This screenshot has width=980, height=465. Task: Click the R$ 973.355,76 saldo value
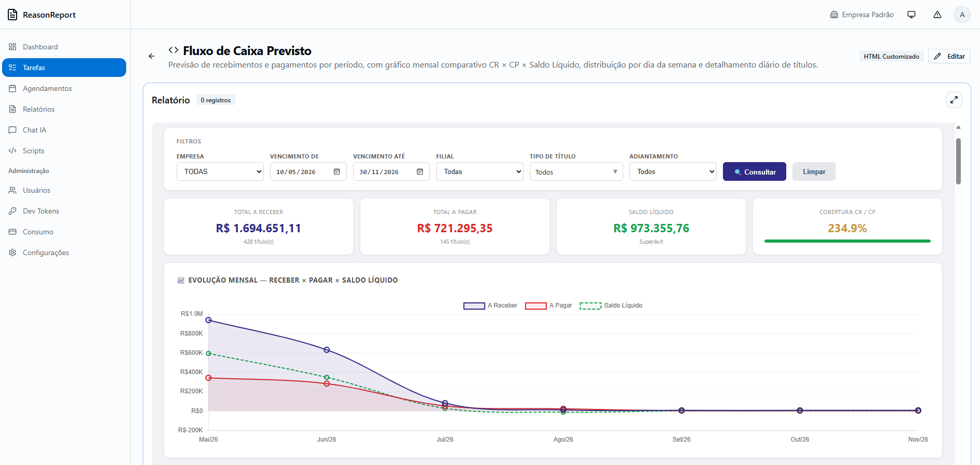tap(651, 228)
